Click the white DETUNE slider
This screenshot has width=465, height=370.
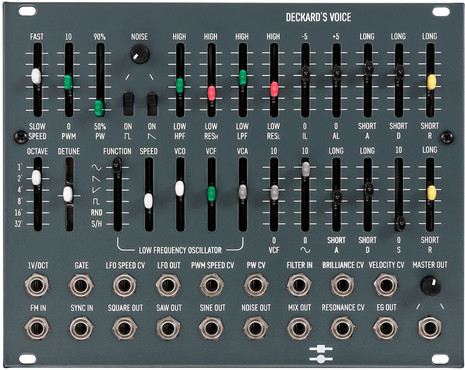[x=68, y=194]
